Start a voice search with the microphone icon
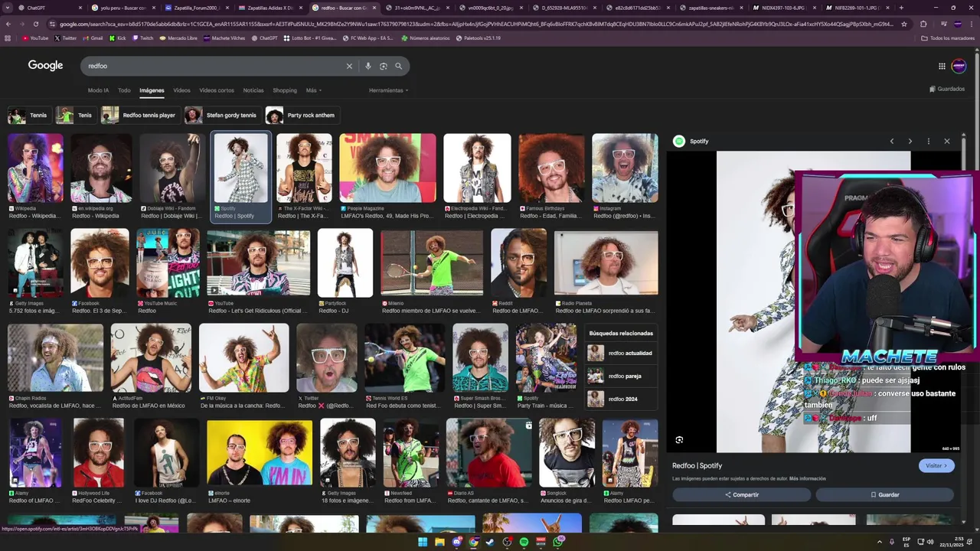This screenshot has height=551, width=980. click(368, 66)
